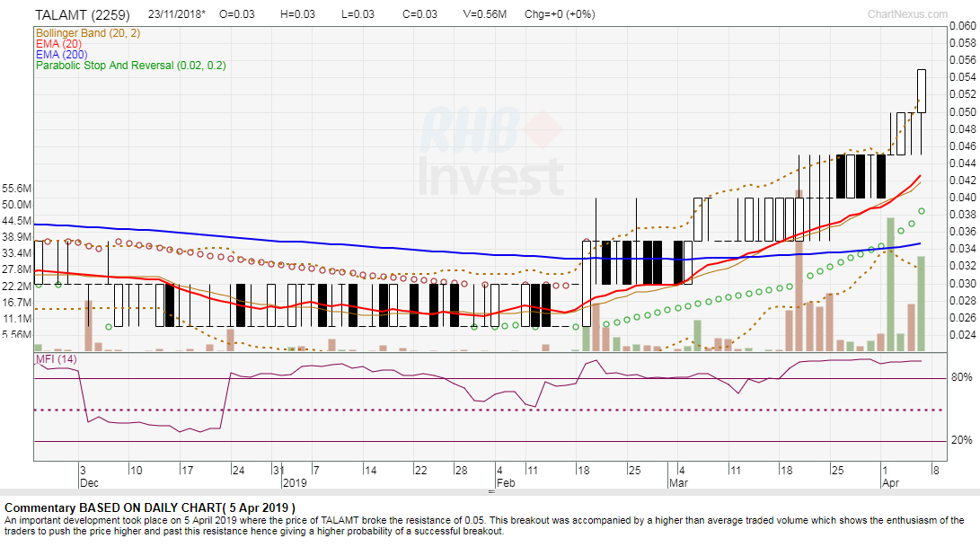This screenshot has width=980, height=547.
Task: Click the 0.040 price axis label
Action: (x=963, y=197)
